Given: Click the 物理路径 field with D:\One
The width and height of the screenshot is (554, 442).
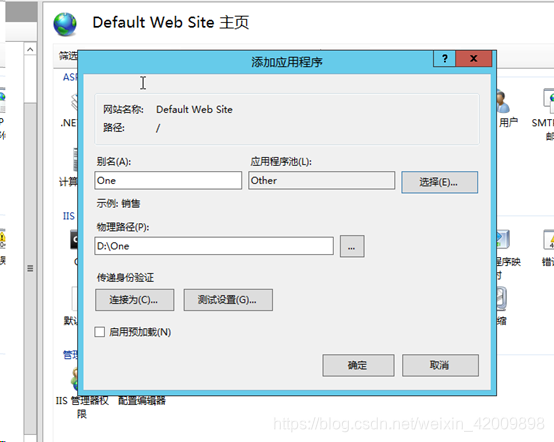Looking at the screenshot, I should (214, 246).
